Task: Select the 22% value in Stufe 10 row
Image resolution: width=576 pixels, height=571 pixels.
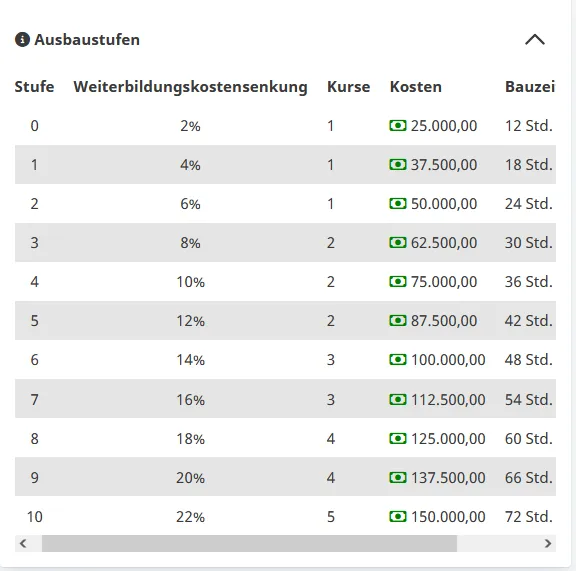Action: (x=190, y=517)
